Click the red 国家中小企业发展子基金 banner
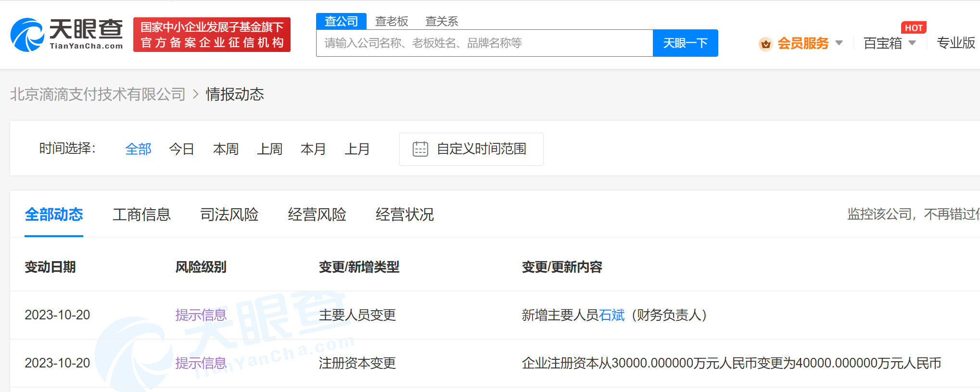This screenshot has height=392, width=980. (212, 35)
